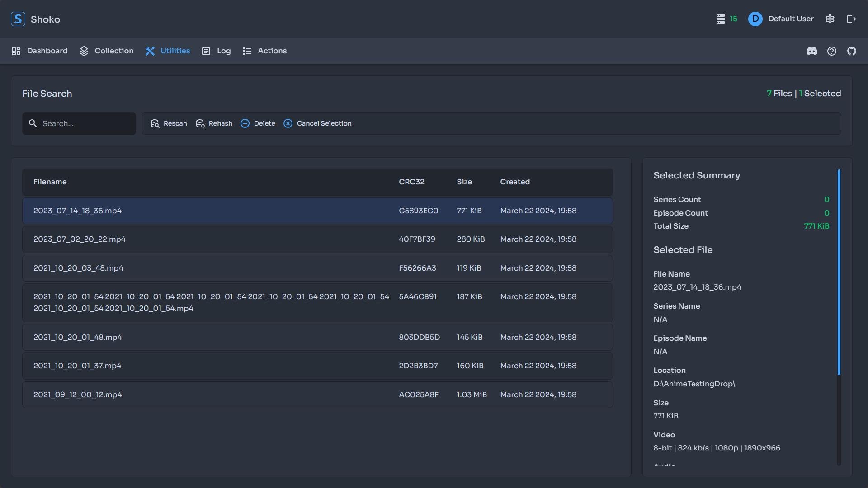This screenshot has width=868, height=488.
Task: Click the Collection layers icon
Action: point(84,51)
